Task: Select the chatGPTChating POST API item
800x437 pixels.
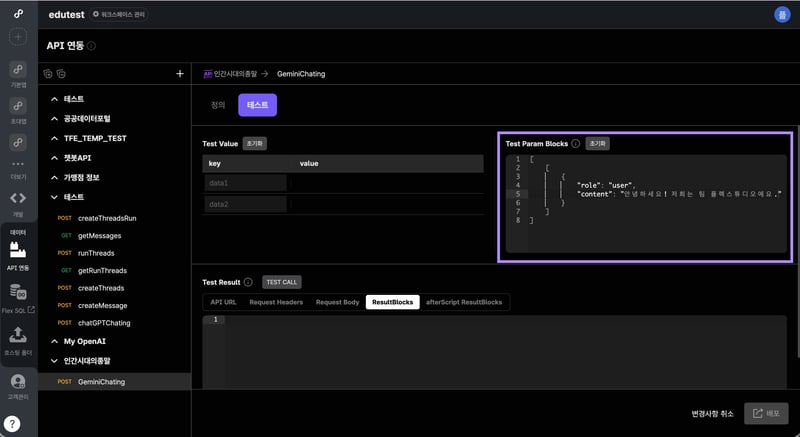Action: pos(104,323)
